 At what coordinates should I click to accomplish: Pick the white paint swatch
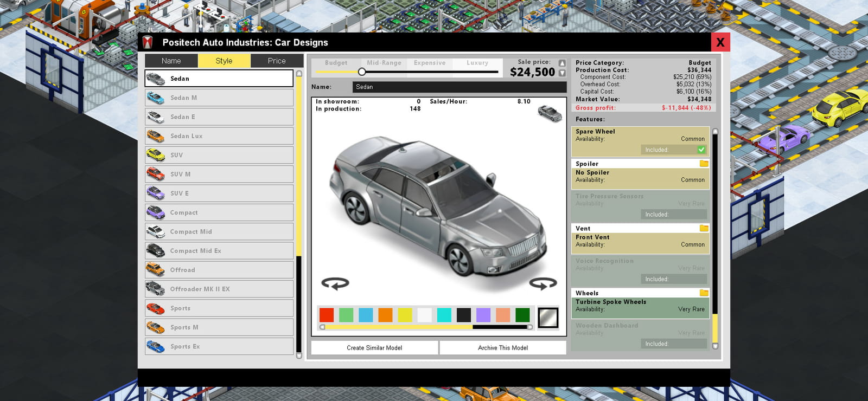(x=425, y=315)
